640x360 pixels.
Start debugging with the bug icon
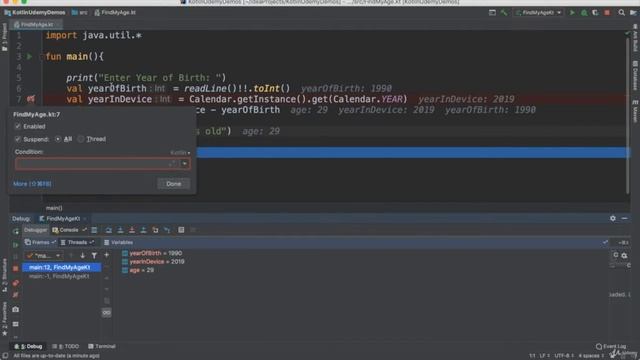pyautogui.click(x=584, y=13)
